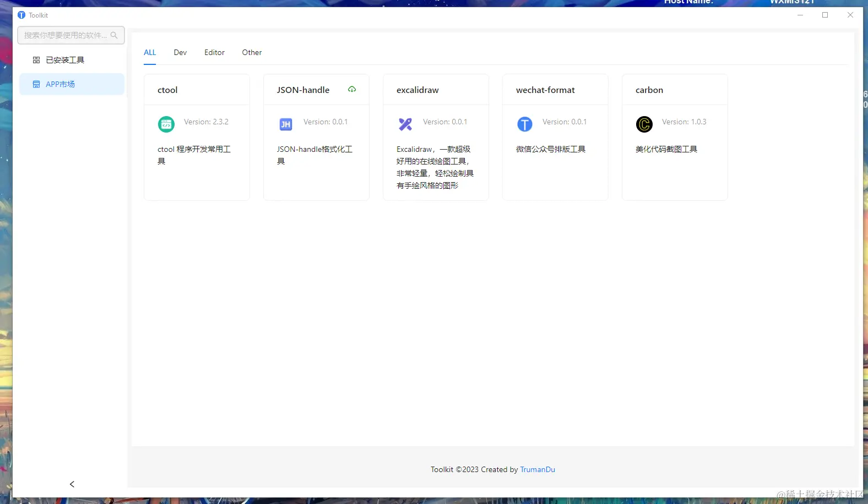Collapse the sidebar with the left chevron
Viewport: 868px width, 504px height.
[x=72, y=484]
